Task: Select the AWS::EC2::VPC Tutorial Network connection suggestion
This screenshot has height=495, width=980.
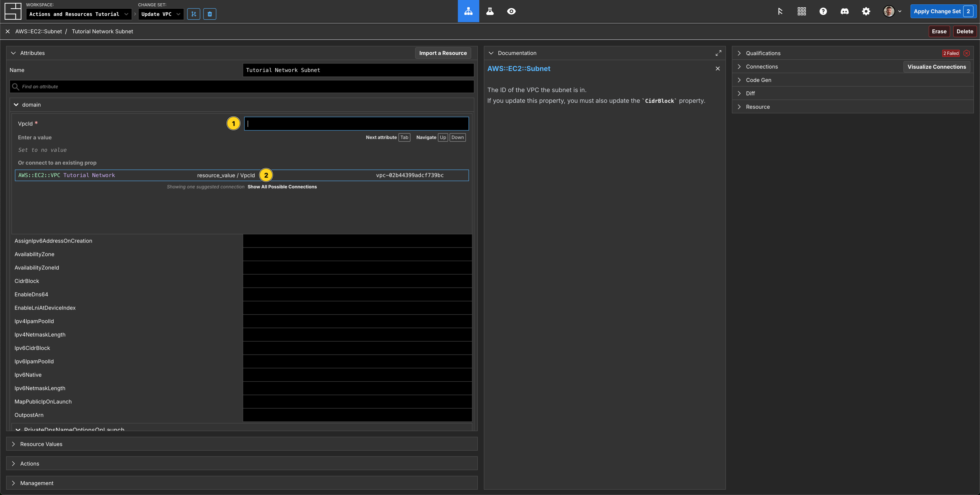Action: pos(241,175)
